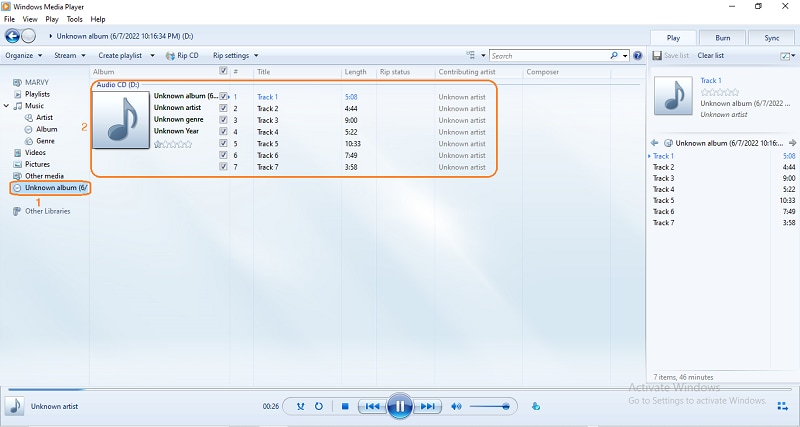Screen dimensions: 800x427
Task: Open the Play menu
Action: click(52, 19)
